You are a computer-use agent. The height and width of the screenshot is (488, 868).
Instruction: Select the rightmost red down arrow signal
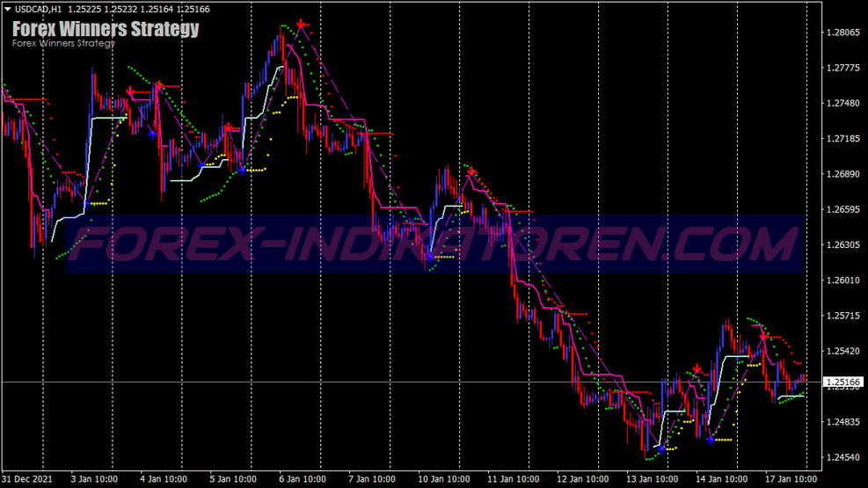[763, 336]
